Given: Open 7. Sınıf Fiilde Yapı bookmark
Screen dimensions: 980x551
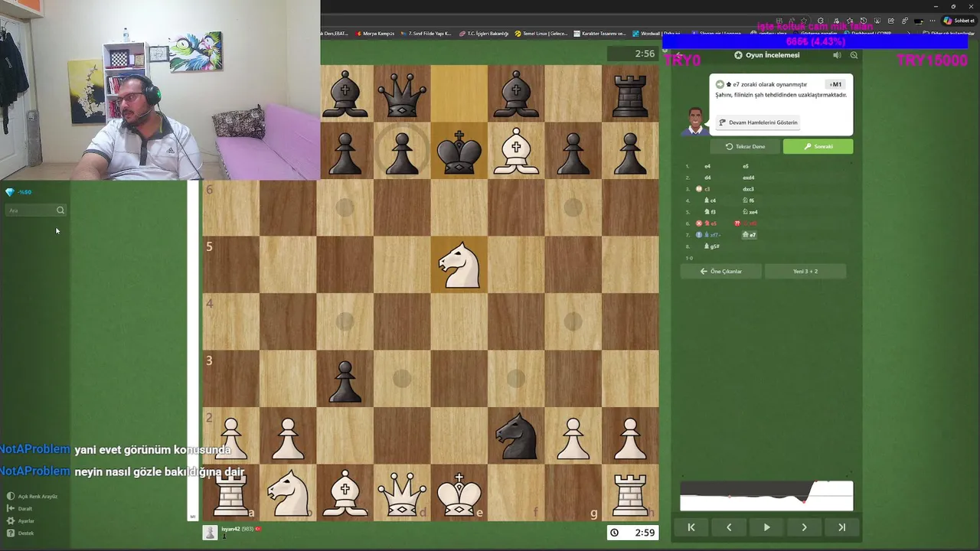Looking at the screenshot, I should [x=426, y=34].
